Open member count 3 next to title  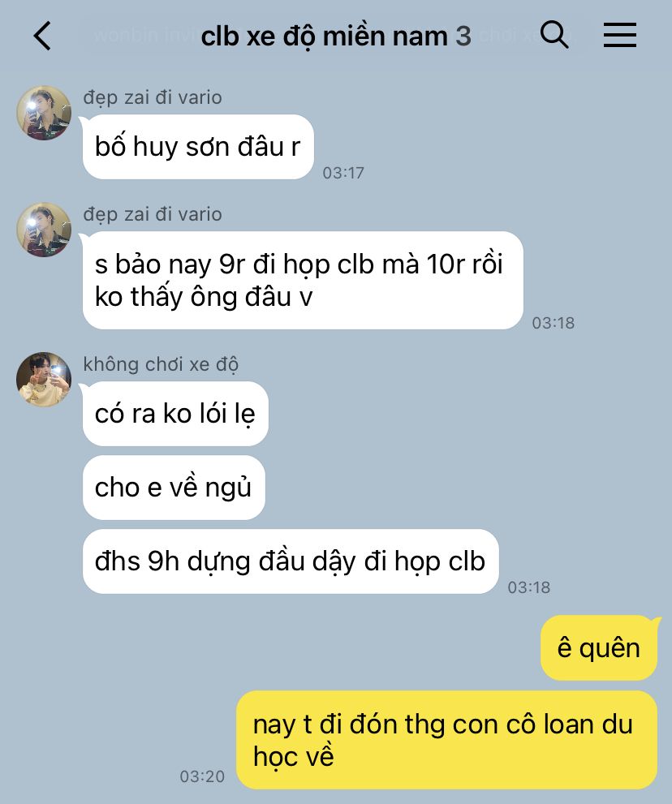pyautogui.click(x=463, y=37)
